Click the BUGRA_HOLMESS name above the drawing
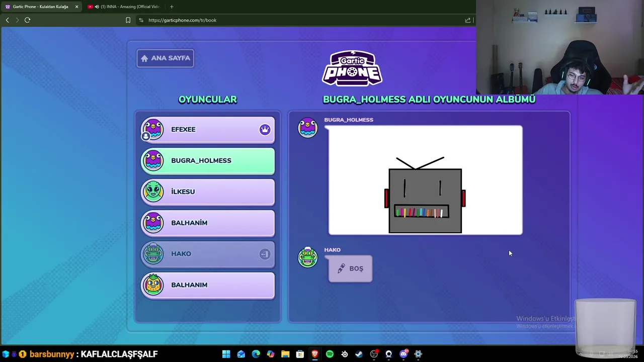644x362 pixels. point(349,120)
